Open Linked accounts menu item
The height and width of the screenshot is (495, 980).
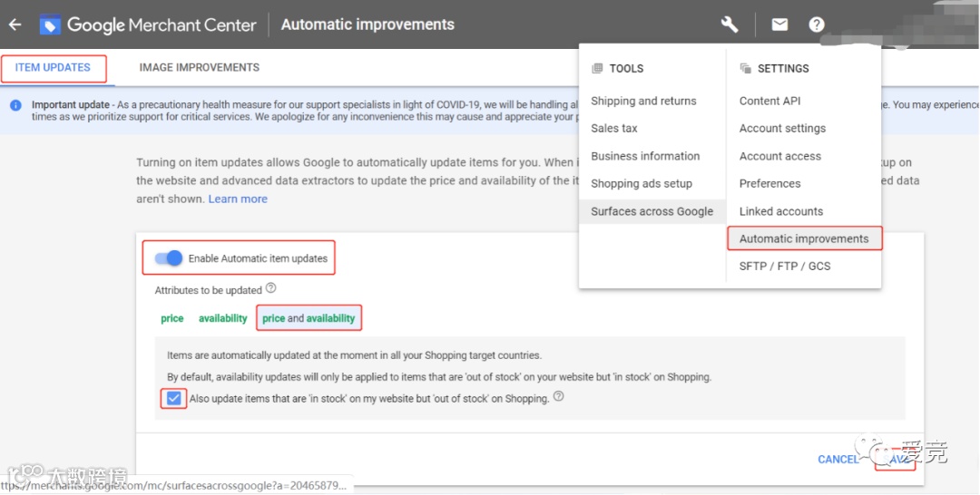coord(781,211)
